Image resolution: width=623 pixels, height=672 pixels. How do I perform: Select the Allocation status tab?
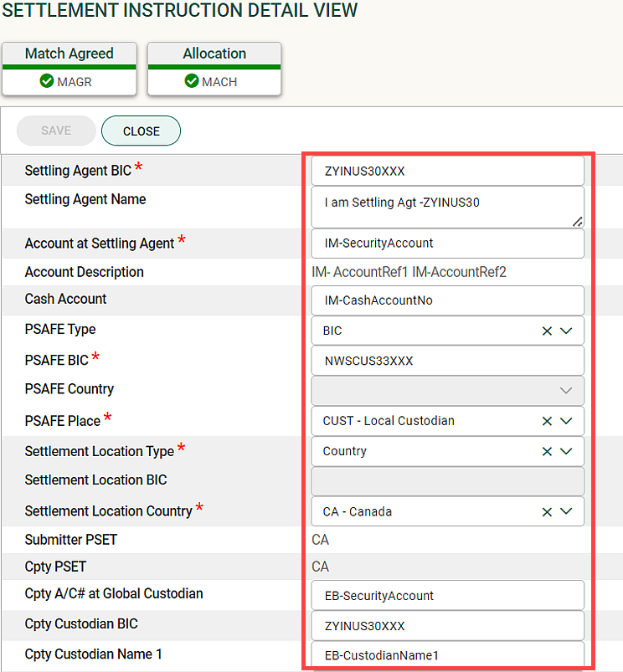click(x=214, y=69)
